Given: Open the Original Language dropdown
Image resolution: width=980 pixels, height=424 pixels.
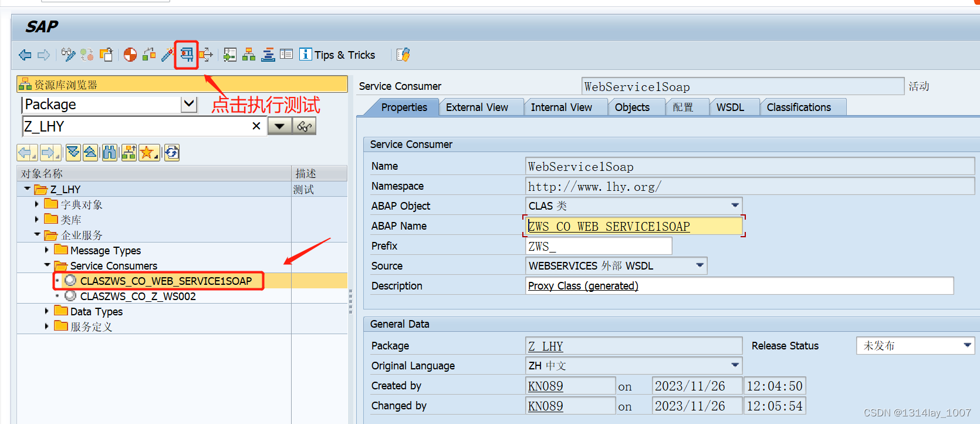Looking at the screenshot, I should pyautogui.click(x=735, y=365).
